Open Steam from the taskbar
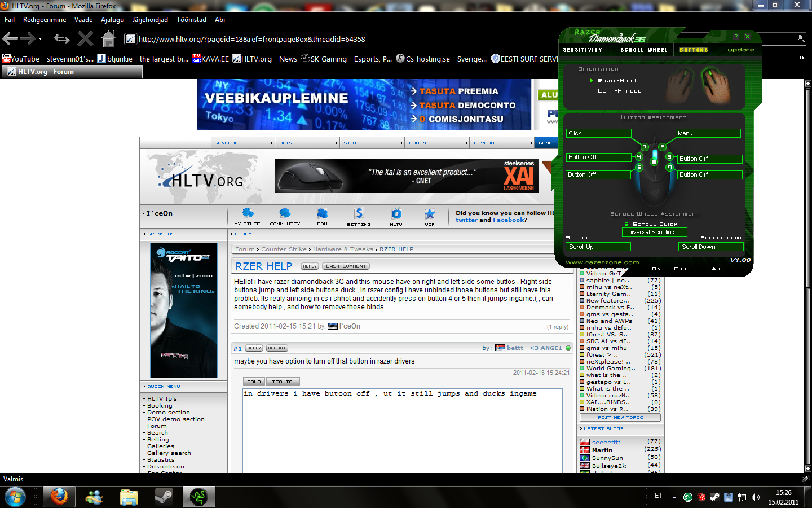The image size is (812, 508). point(164,497)
